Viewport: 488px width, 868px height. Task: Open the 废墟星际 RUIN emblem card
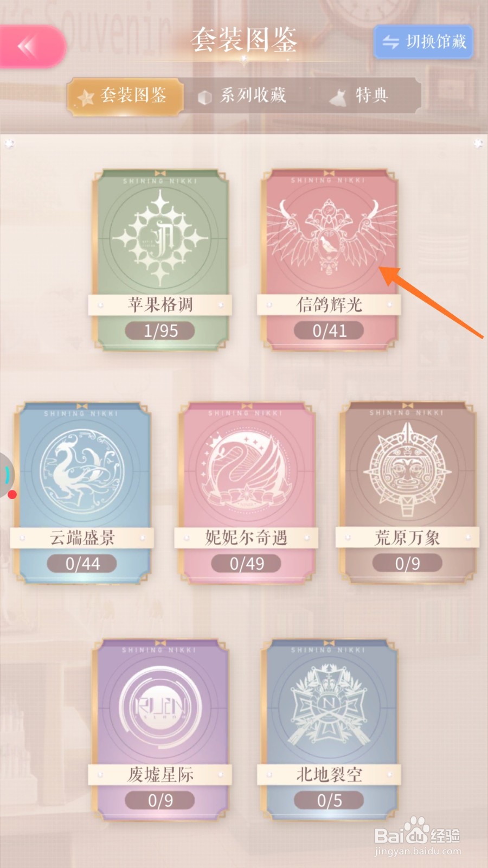(x=160, y=729)
